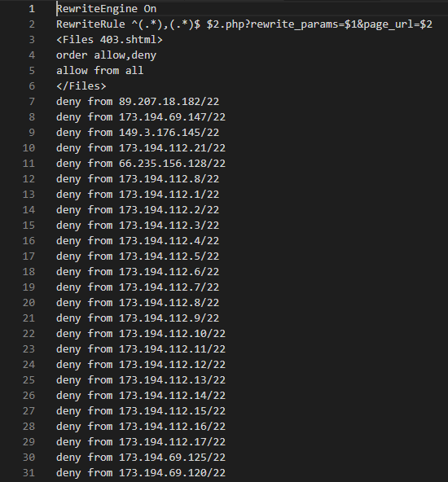Click line number 20 in gutter
Screen dimensions: 448x482
tap(29, 303)
